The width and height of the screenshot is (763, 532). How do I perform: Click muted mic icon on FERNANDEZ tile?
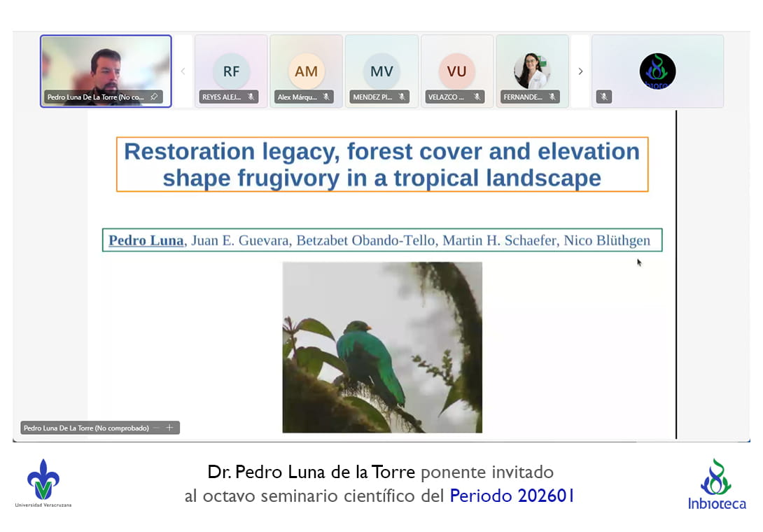(x=552, y=97)
